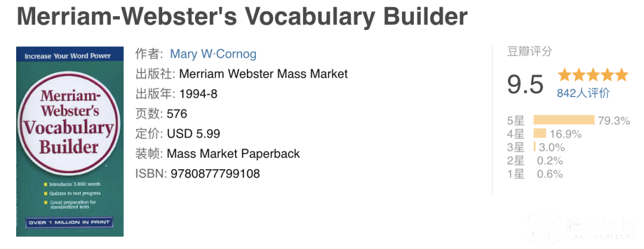The height and width of the screenshot is (249, 644).
Task: Open the 842人评价 ratings link
Action: [583, 93]
